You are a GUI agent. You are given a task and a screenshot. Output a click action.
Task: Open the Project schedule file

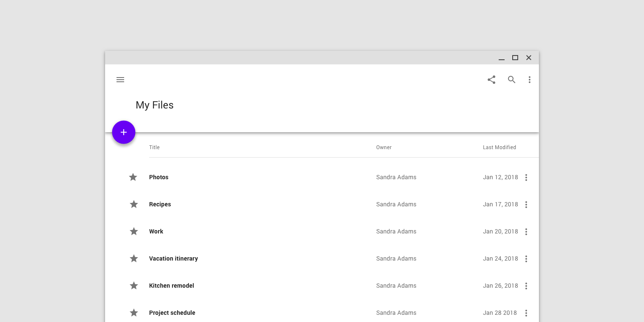[x=172, y=313]
